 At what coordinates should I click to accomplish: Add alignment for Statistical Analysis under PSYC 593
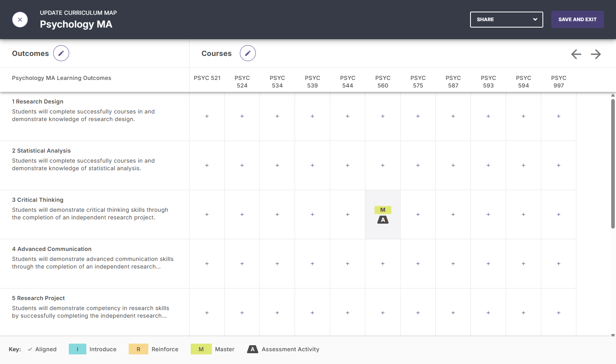(x=488, y=165)
